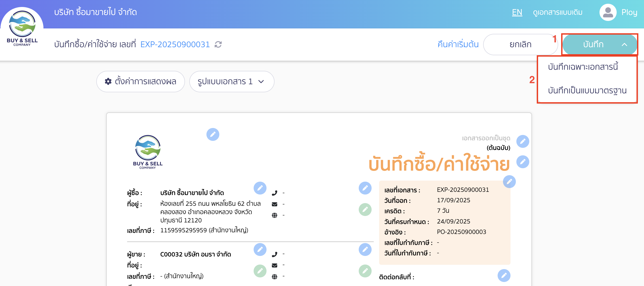Click the credit value 7 วัน

[x=443, y=211]
